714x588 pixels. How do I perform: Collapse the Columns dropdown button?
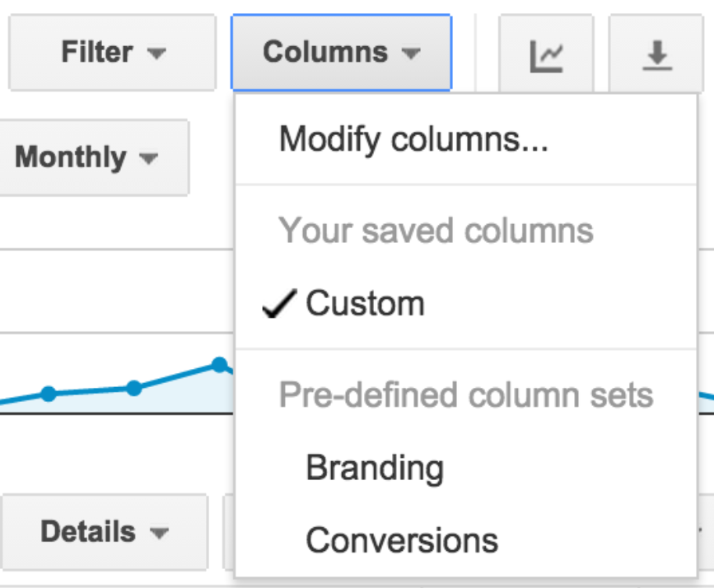(342, 53)
